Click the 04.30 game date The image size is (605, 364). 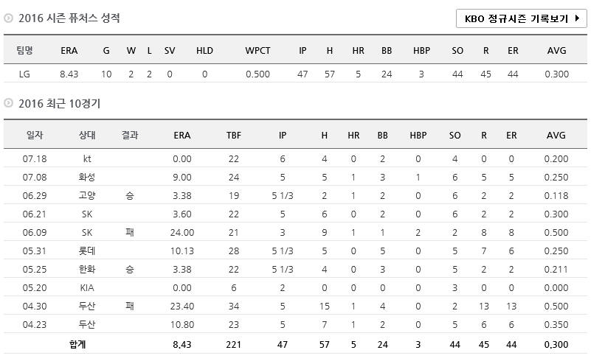(35, 306)
